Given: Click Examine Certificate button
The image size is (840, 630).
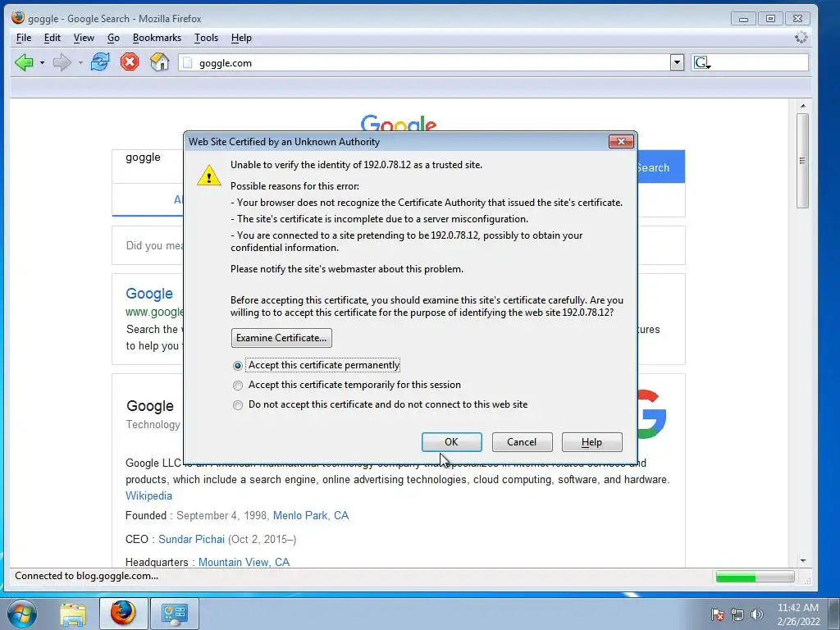Looking at the screenshot, I should (x=281, y=337).
